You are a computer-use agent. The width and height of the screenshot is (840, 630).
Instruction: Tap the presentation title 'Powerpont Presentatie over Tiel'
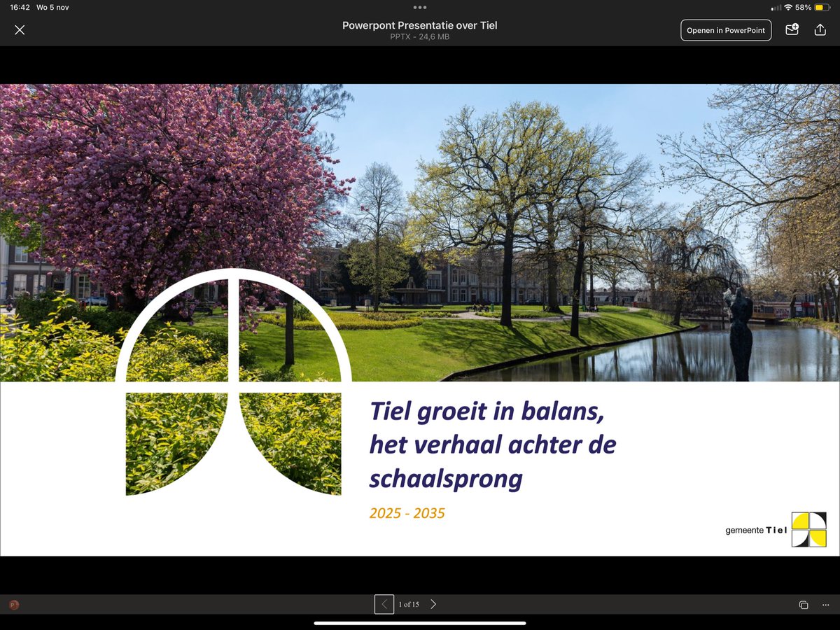[x=420, y=24]
